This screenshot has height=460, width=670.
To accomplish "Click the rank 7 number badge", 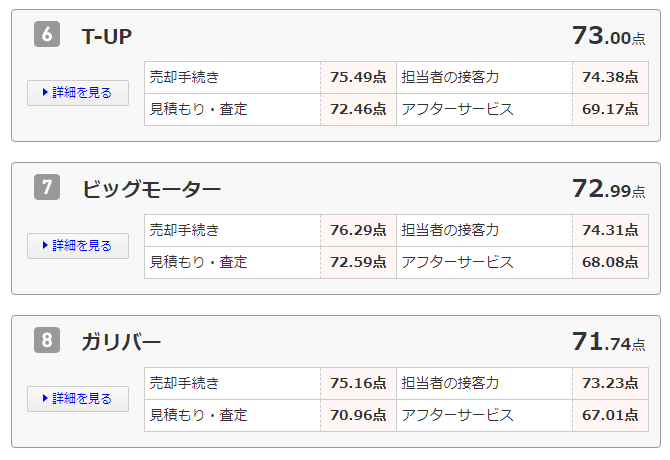I will coord(47,188).
